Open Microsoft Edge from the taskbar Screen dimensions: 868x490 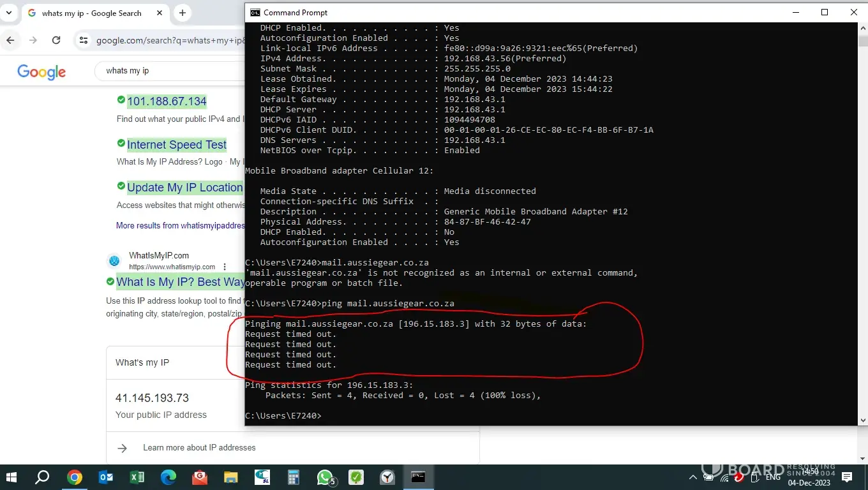point(168,477)
